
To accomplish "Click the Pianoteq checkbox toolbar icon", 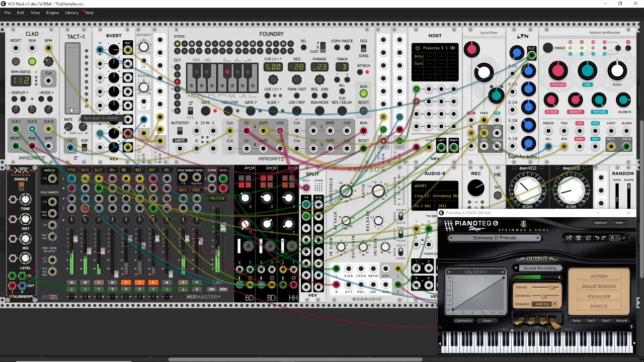I will pyautogui.click(x=588, y=238).
